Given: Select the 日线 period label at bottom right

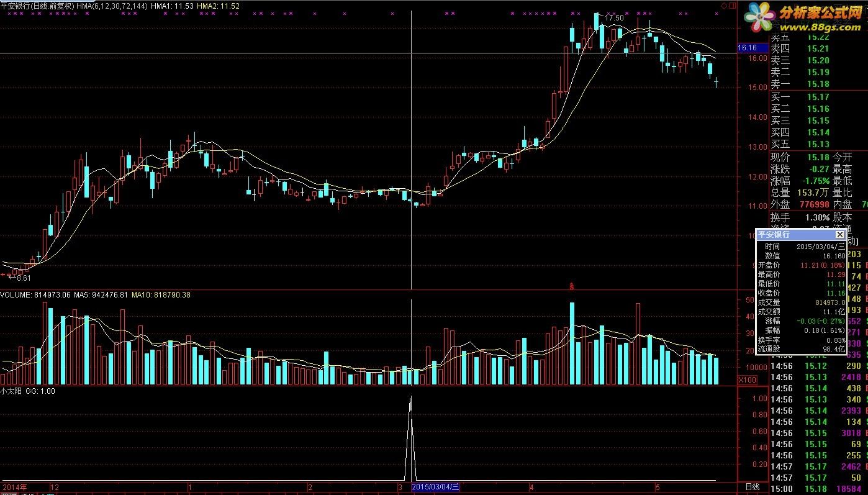Looking at the screenshot, I should click(x=752, y=487).
